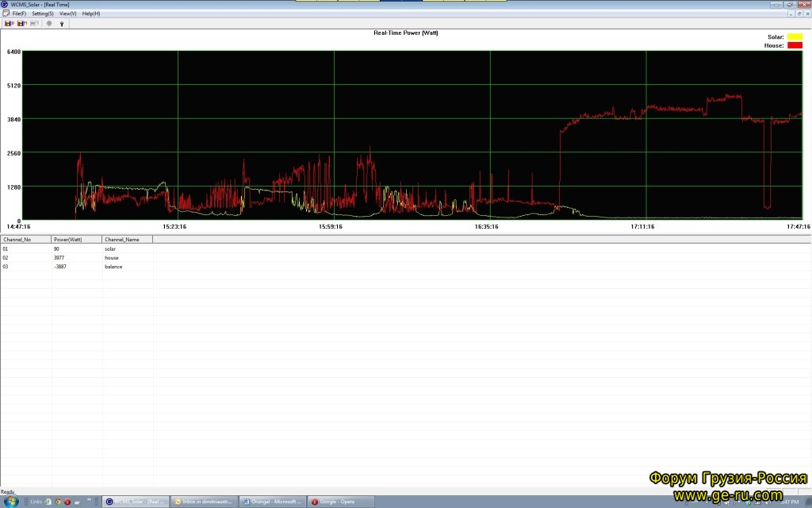Click the Real-Time Power (Watt) chart title
The width and height of the screenshot is (812, 508).
pyautogui.click(x=405, y=33)
